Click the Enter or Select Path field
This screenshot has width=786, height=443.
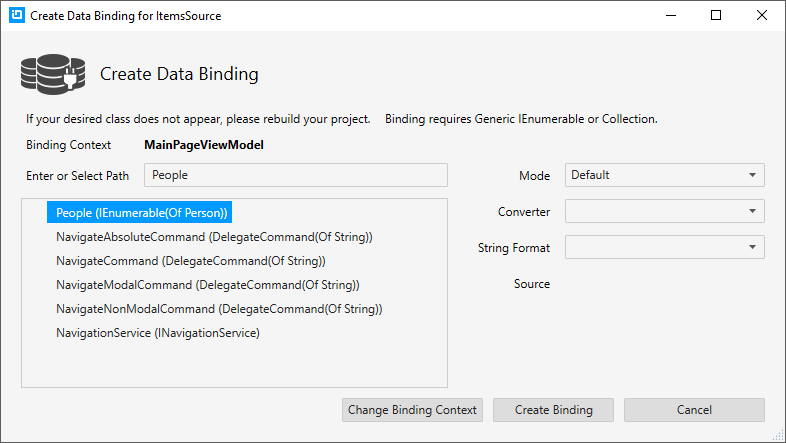tap(295, 175)
